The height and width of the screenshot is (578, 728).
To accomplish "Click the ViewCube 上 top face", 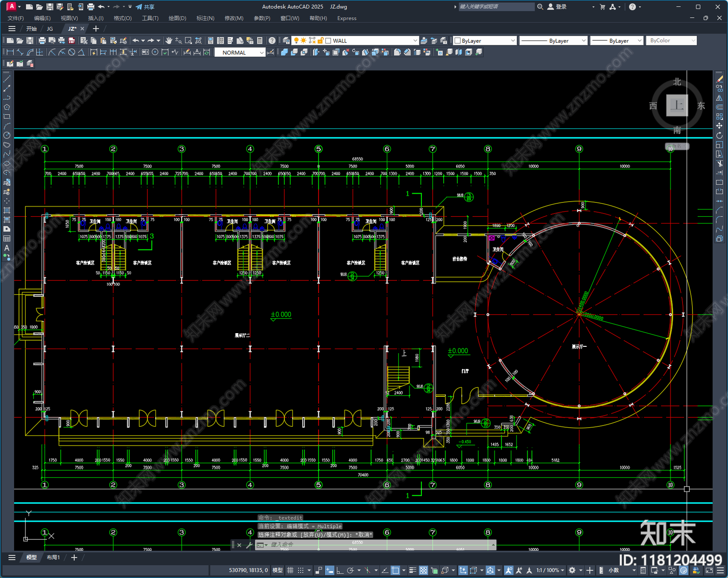I will (x=677, y=106).
